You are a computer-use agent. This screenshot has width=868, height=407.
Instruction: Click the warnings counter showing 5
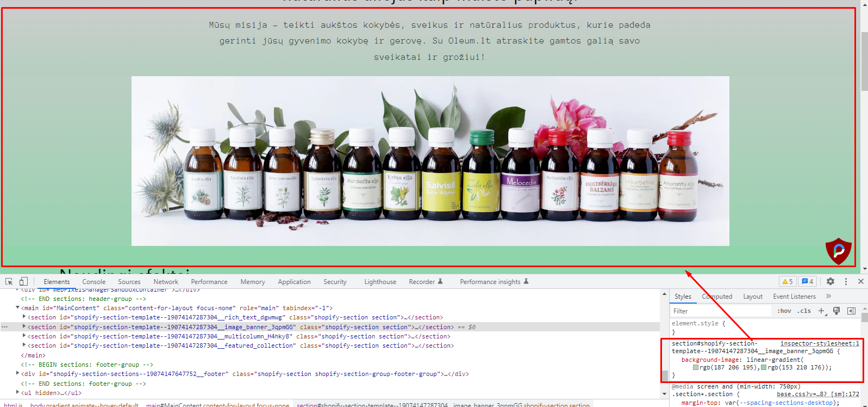[x=788, y=281]
